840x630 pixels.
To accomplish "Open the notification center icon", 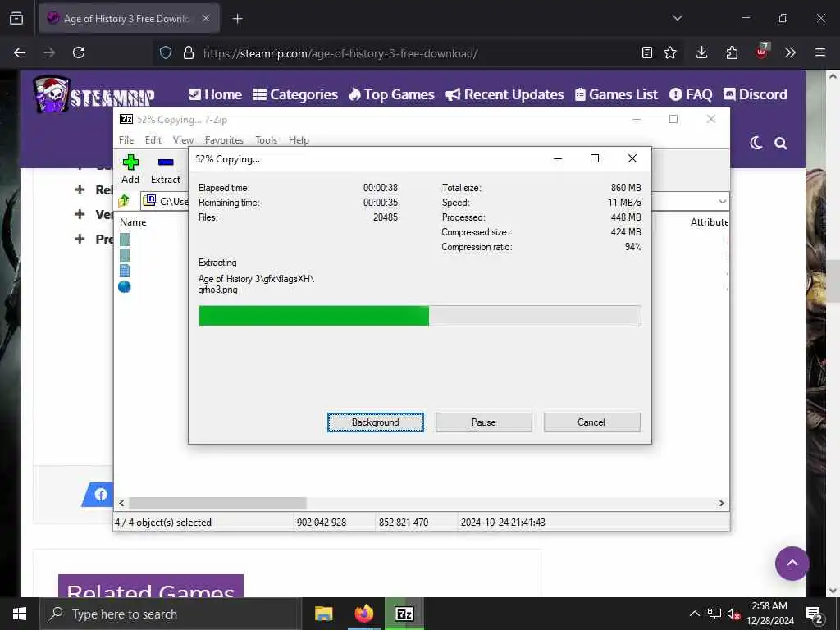I will pyautogui.click(x=815, y=614).
